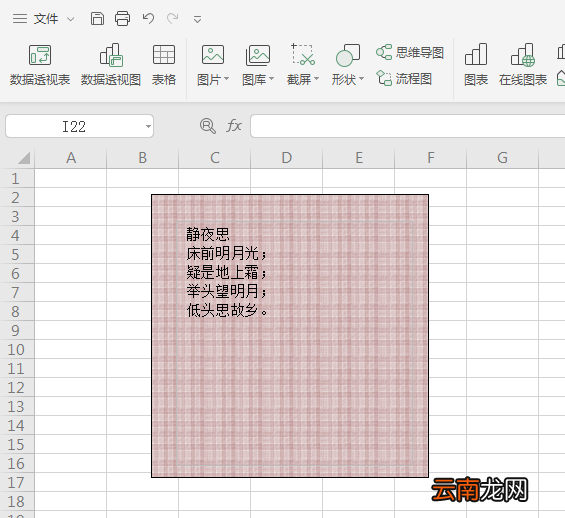This screenshot has height=518, width=565.
Task: Click the line 疑是地上霜
Action: tap(226, 272)
